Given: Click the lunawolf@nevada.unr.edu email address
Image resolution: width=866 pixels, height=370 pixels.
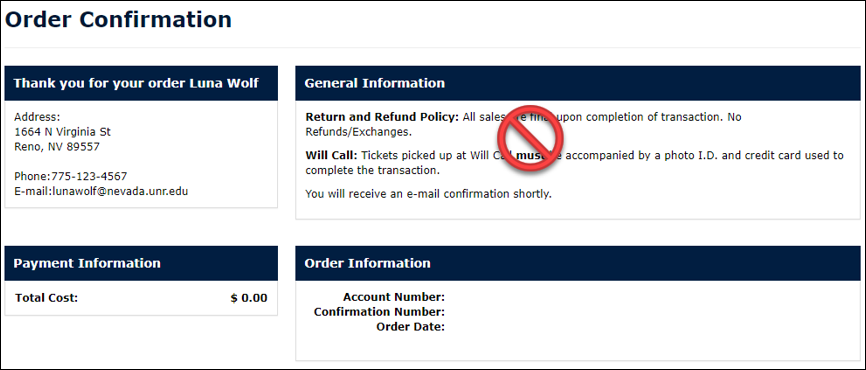Looking at the screenshot, I should [120, 191].
